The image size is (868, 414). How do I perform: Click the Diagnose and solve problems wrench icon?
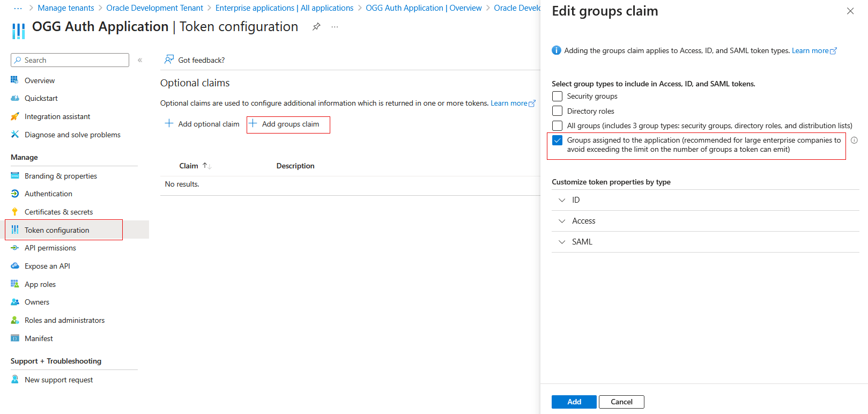point(15,135)
